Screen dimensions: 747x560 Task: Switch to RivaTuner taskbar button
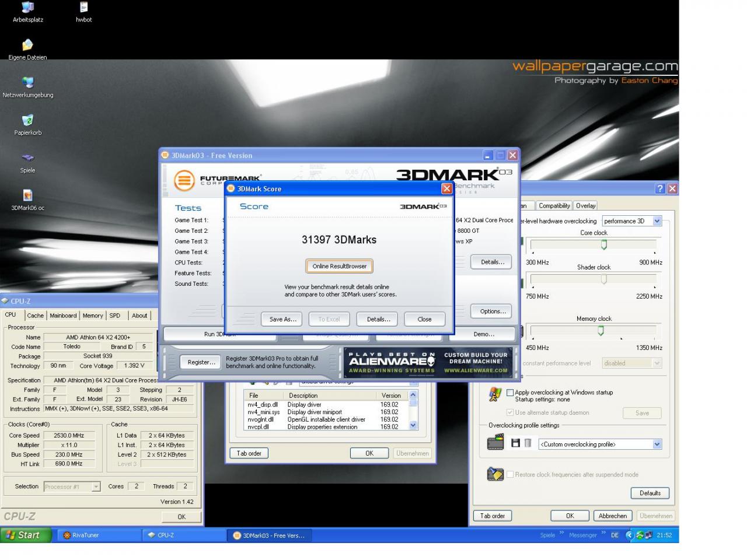pyautogui.click(x=98, y=535)
